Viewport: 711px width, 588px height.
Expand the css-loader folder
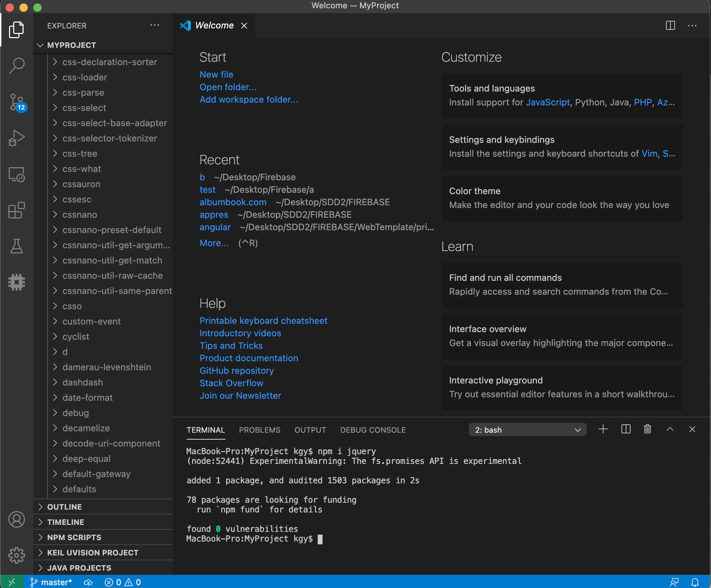click(x=84, y=77)
